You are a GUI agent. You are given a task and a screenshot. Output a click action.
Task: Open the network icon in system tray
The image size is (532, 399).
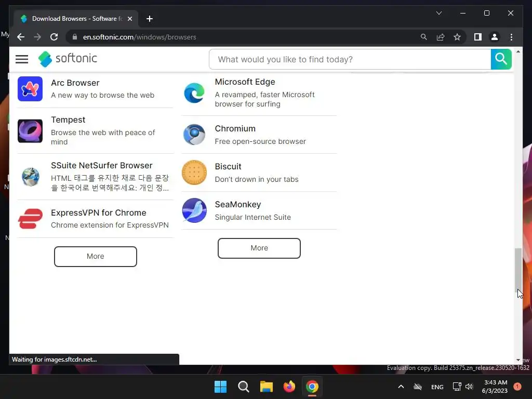457,387
